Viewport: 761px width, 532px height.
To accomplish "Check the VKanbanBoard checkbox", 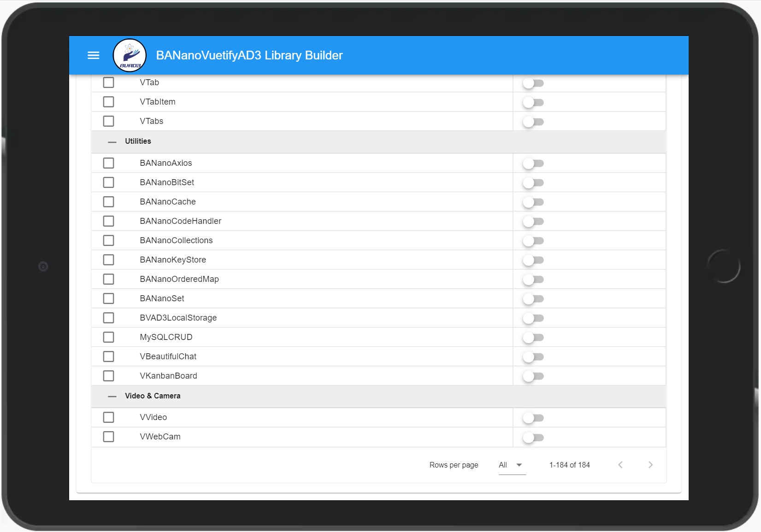I will [109, 376].
